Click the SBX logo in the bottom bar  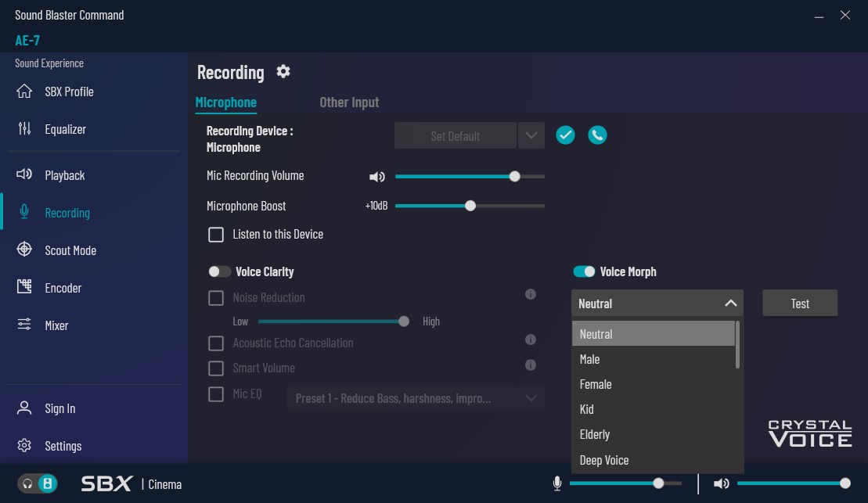pos(107,483)
